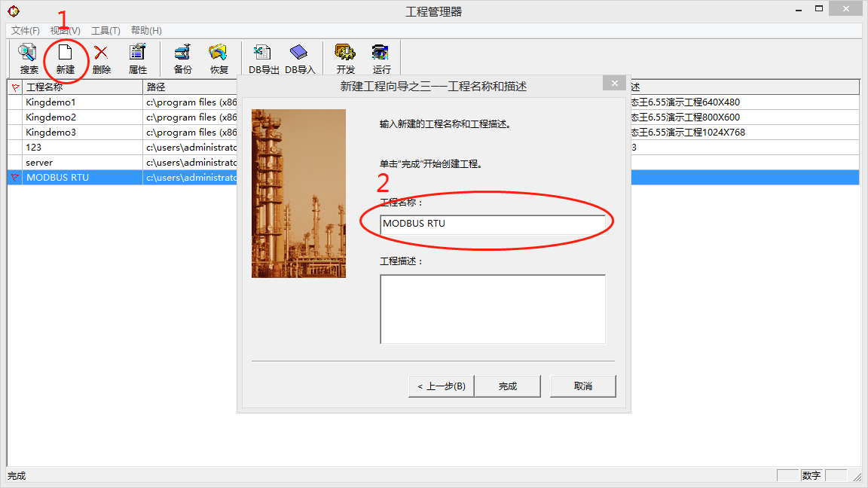Click into the 工程描述 description box
Screen dimensions: 868x488
point(493,309)
